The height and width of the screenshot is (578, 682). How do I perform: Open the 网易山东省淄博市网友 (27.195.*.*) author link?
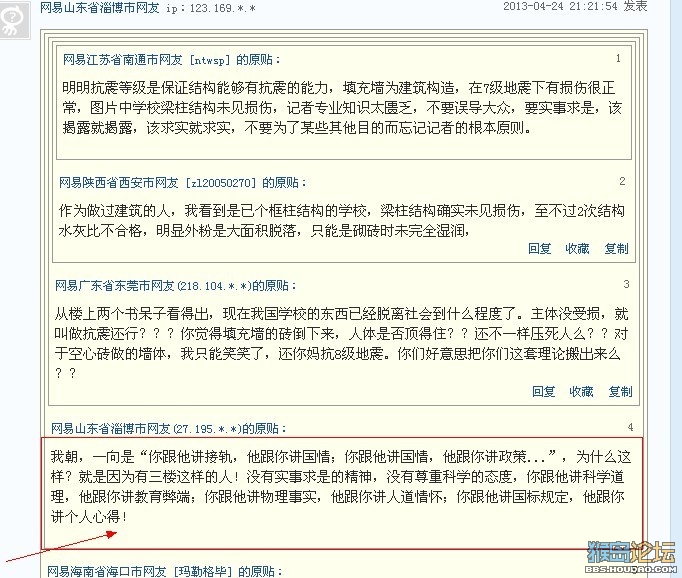click(146, 428)
